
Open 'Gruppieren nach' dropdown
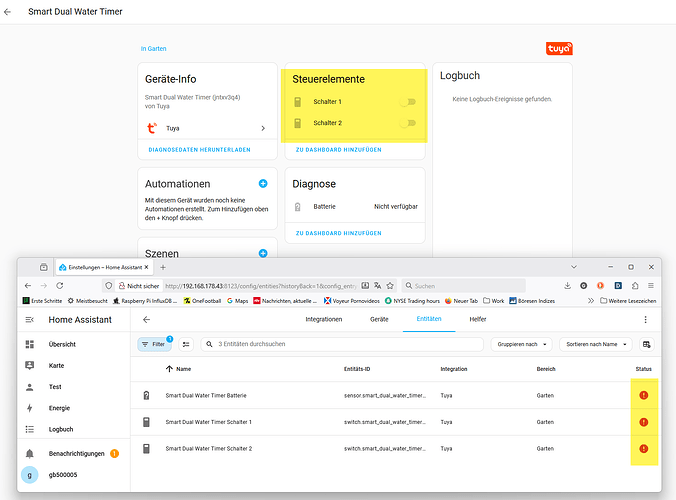[x=522, y=344]
